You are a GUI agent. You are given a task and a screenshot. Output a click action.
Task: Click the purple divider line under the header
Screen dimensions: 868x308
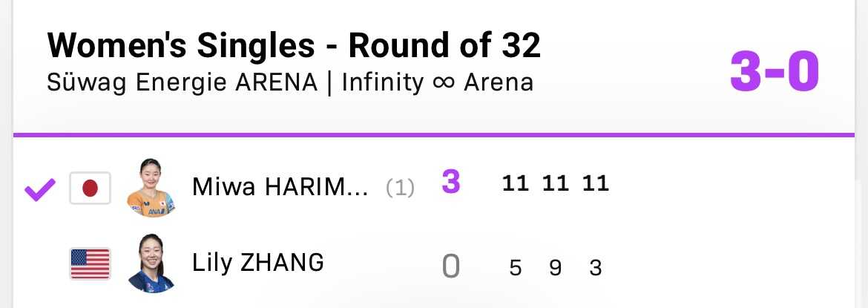434,135
